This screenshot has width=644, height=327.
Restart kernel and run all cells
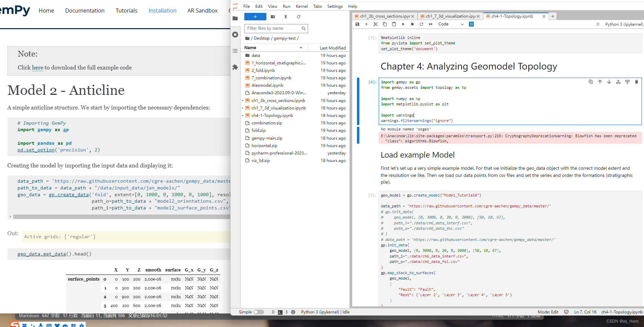[x=431, y=24]
